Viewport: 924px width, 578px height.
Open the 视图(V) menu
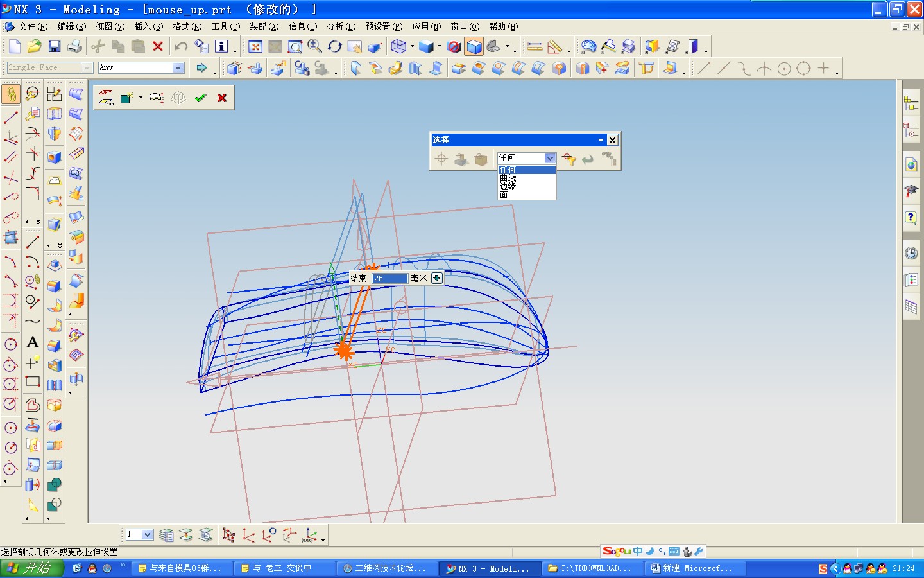110,26
